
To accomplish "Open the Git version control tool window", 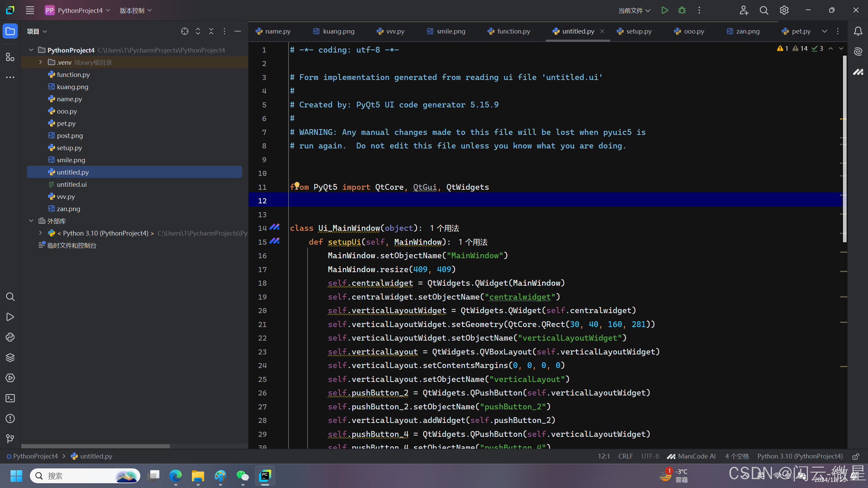I will tap(10, 439).
